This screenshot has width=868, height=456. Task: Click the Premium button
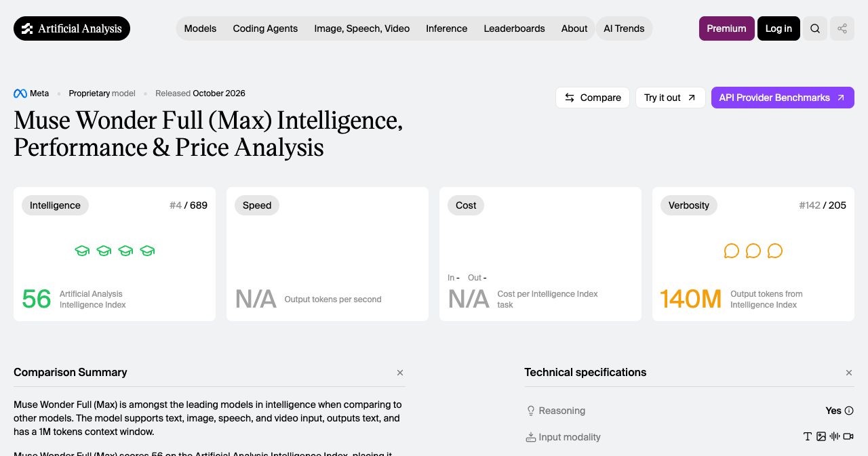(x=726, y=28)
